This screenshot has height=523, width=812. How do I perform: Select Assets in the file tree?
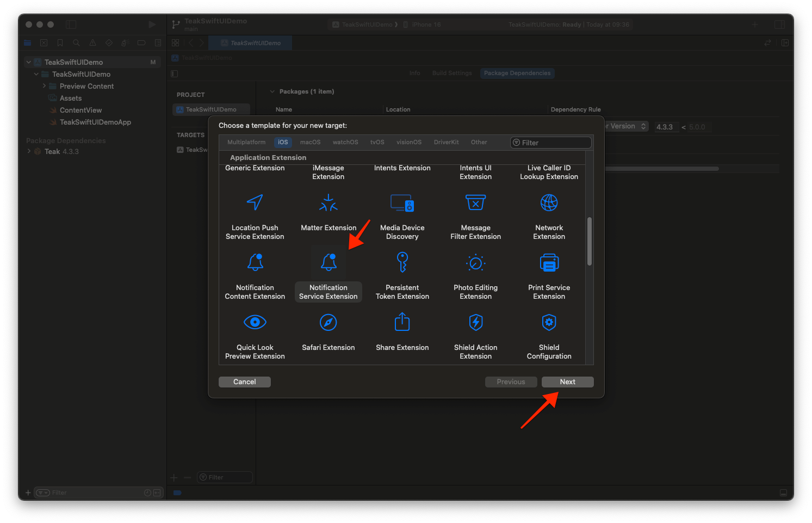point(71,98)
